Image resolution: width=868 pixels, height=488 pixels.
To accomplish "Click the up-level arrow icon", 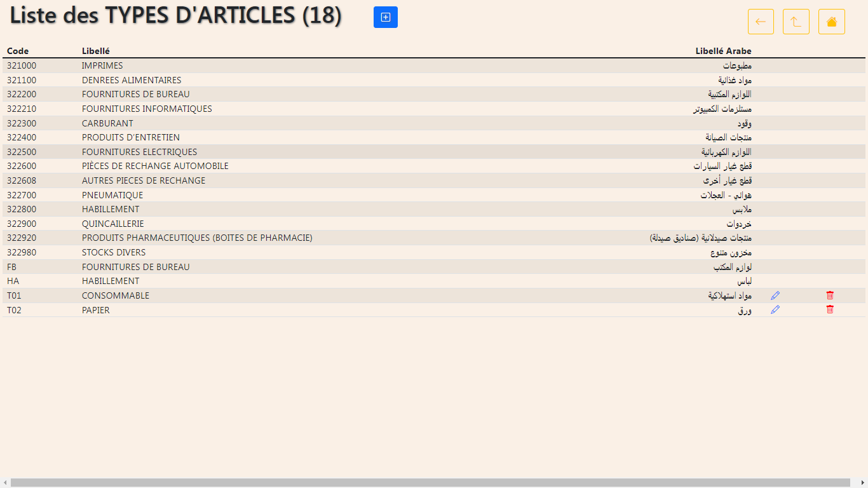I will coord(796,22).
